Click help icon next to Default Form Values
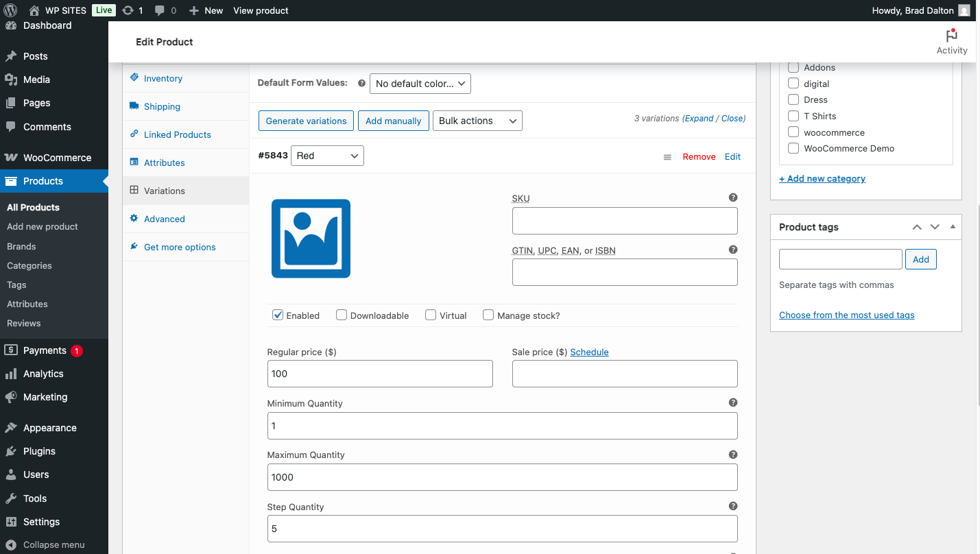980x554 pixels. pos(361,83)
